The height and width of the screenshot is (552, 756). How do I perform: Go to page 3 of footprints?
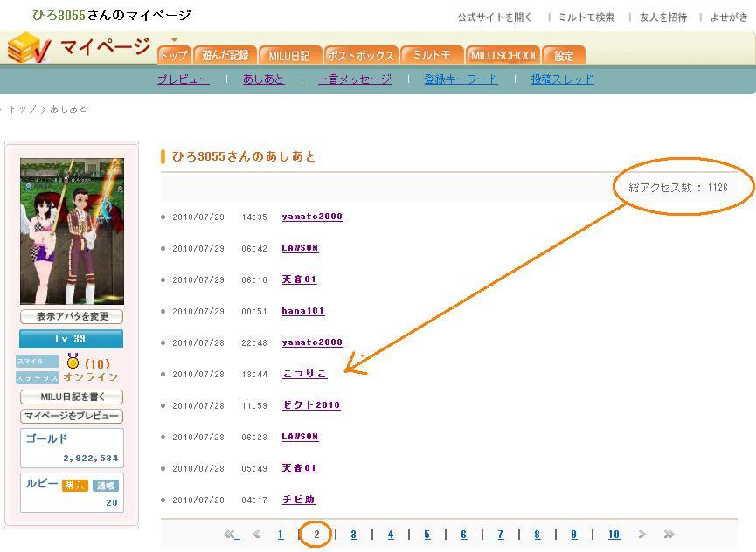tap(353, 535)
